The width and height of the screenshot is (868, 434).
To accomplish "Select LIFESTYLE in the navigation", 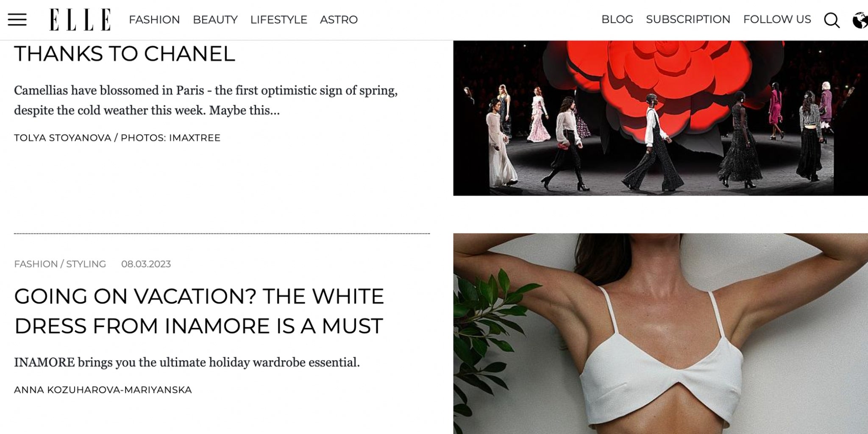I will click(278, 19).
